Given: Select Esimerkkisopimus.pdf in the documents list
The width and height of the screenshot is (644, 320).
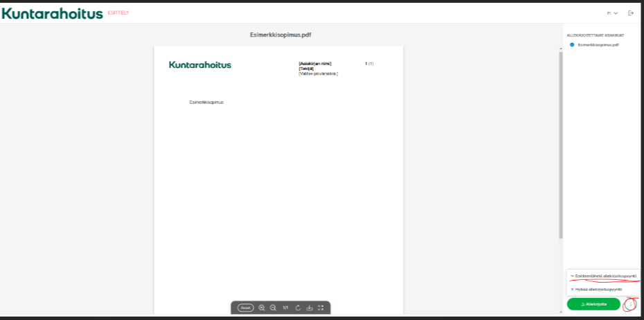Looking at the screenshot, I should [598, 44].
